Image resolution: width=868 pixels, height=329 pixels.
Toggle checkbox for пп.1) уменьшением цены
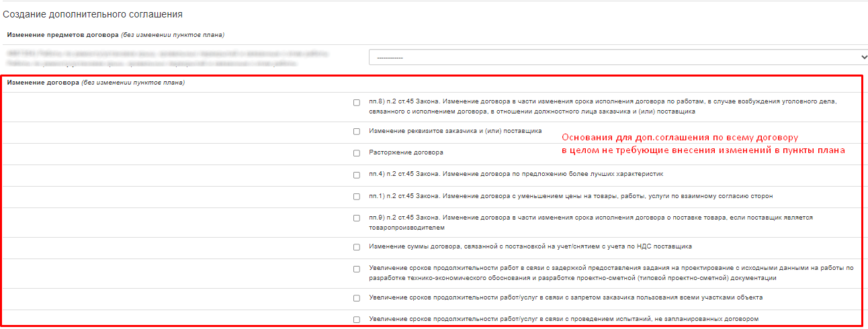(357, 197)
